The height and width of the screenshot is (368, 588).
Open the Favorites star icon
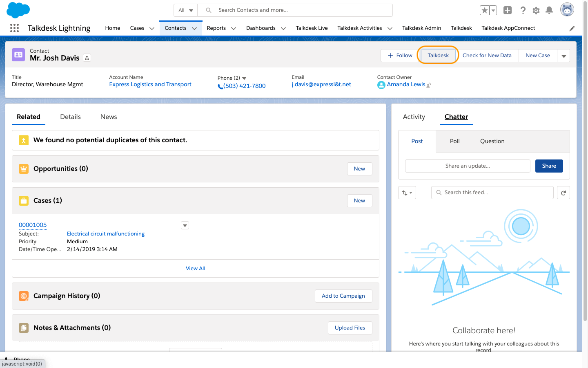[485, 10]
